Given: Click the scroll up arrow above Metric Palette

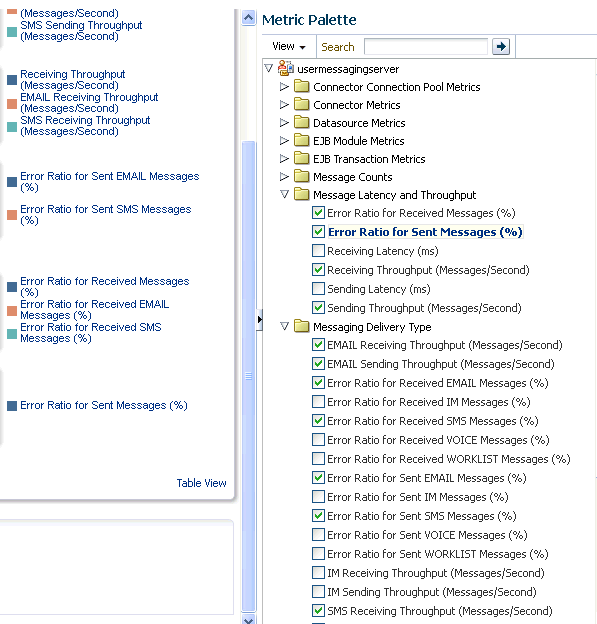Looking at the screenshot, I should click(x=248, y=18).
